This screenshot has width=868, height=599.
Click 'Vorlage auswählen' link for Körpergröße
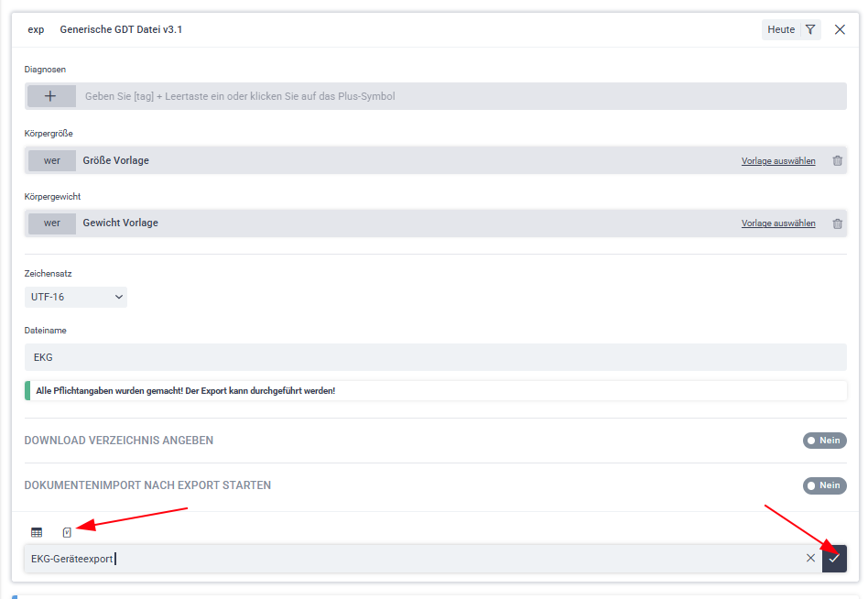pos(778,161)
